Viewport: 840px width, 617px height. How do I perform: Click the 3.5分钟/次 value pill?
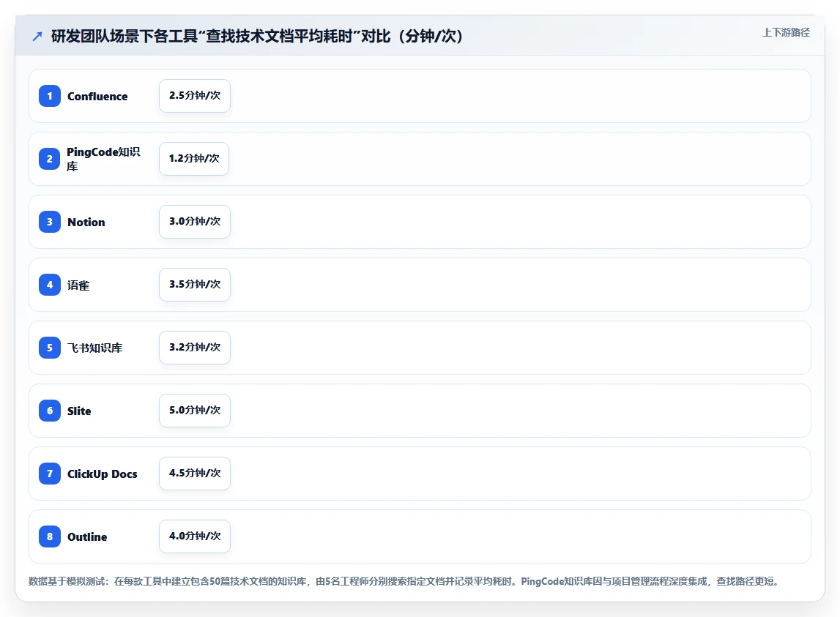[195, 285]
